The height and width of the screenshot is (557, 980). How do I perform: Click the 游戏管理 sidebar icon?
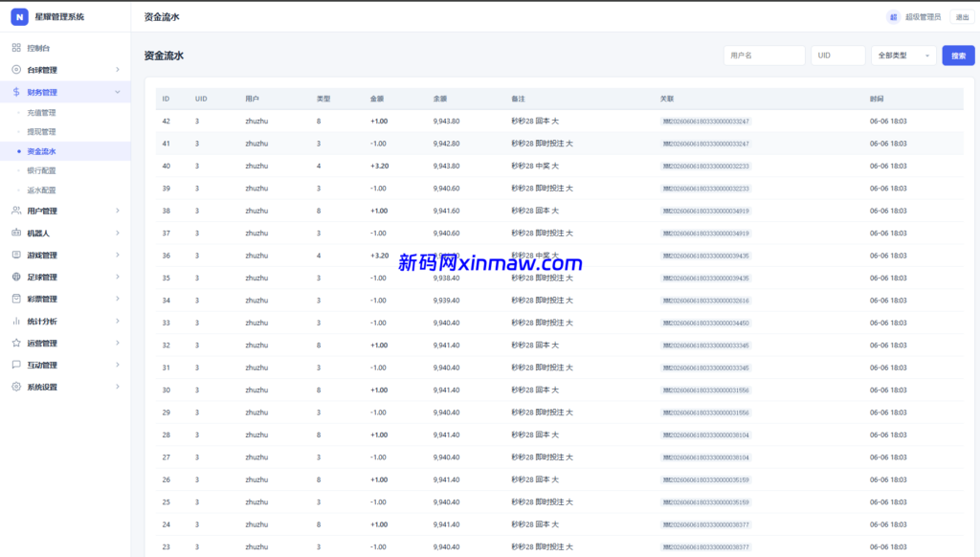[16, 255]
